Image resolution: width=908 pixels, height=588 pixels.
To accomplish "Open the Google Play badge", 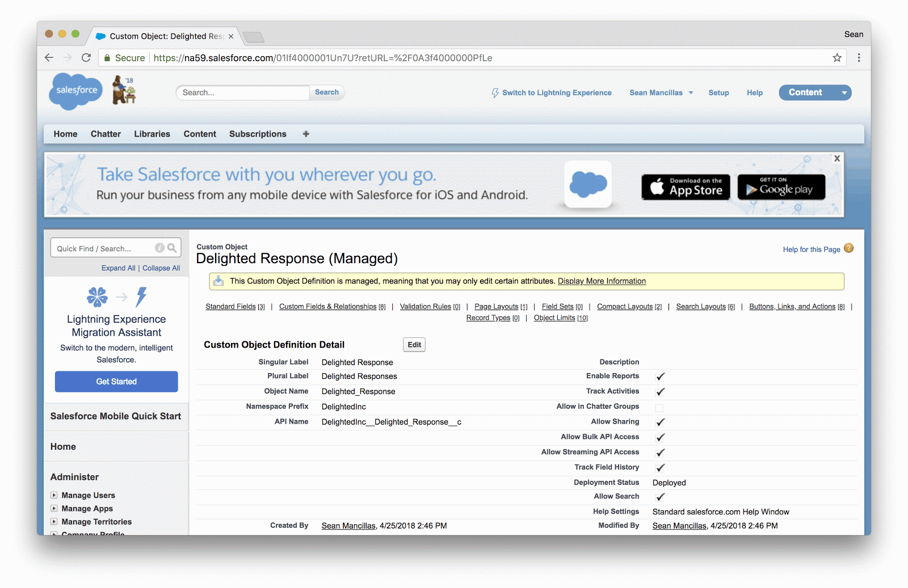I will pos(781,187).
